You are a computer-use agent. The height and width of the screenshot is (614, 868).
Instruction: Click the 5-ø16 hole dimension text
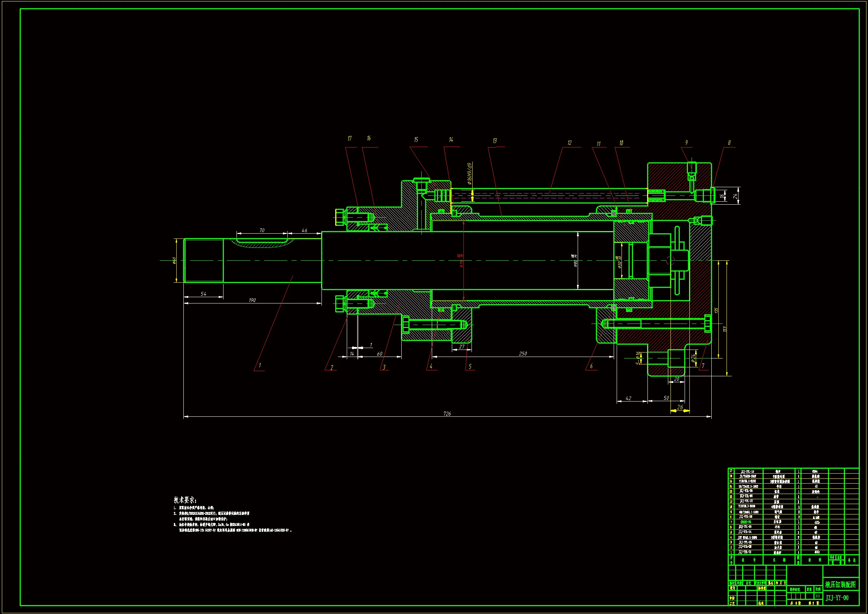638,358
